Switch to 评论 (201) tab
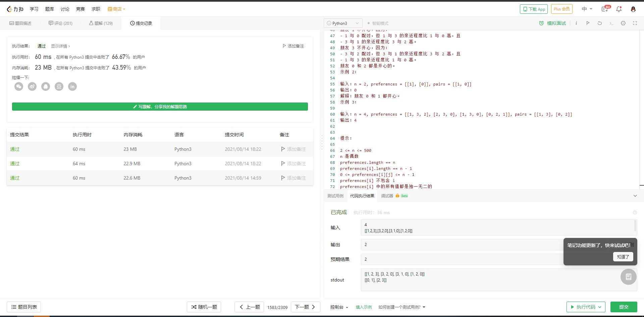Viewport: 644px width, 317px height. click(x=60, y=23)
